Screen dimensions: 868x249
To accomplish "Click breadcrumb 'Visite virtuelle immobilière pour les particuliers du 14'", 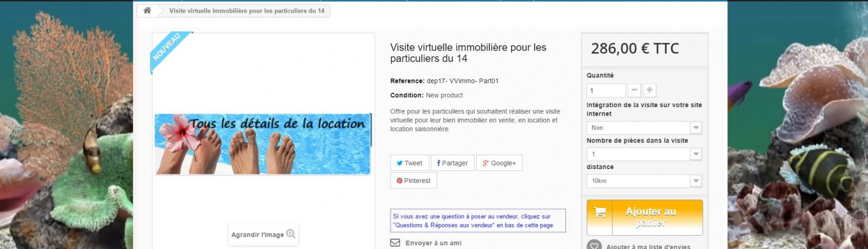I will 247,12.
